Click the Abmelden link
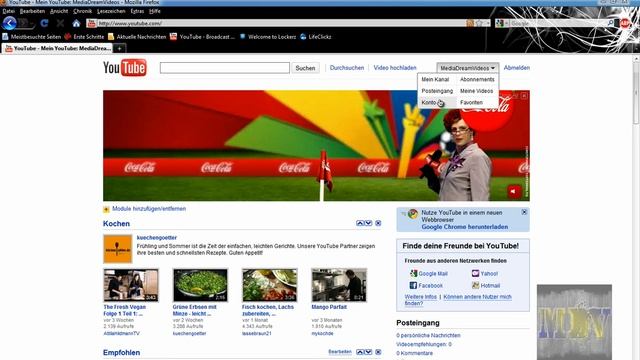640x360 pixels. pos(517,68)
